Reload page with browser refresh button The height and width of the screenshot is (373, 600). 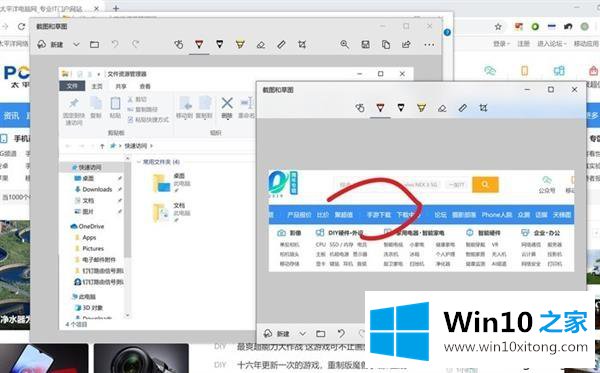pos(21,26)
